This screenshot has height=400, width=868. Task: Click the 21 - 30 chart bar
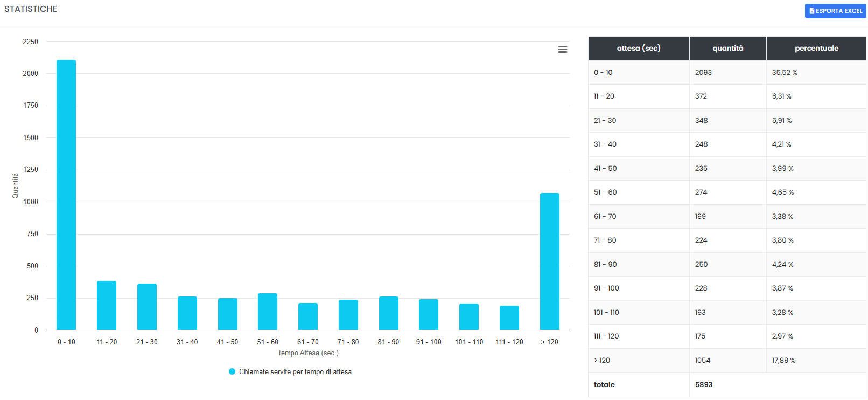click(x=147, y=307)
